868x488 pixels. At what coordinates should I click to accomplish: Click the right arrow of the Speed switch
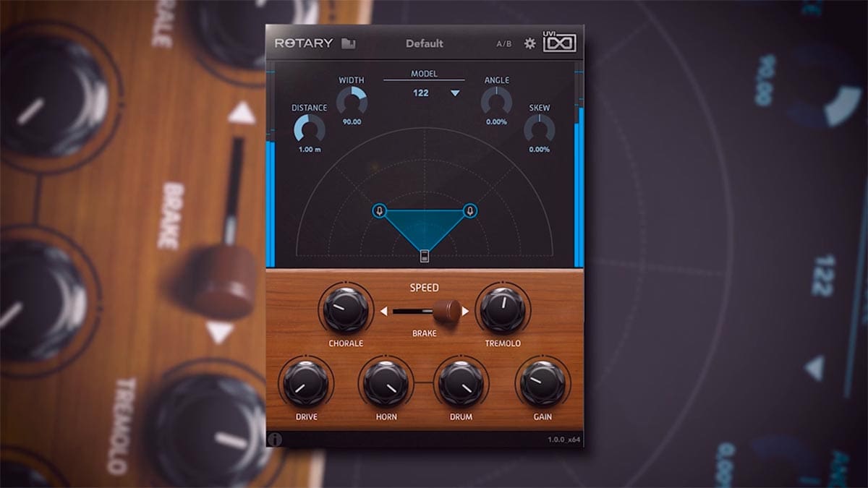(466, 312)
